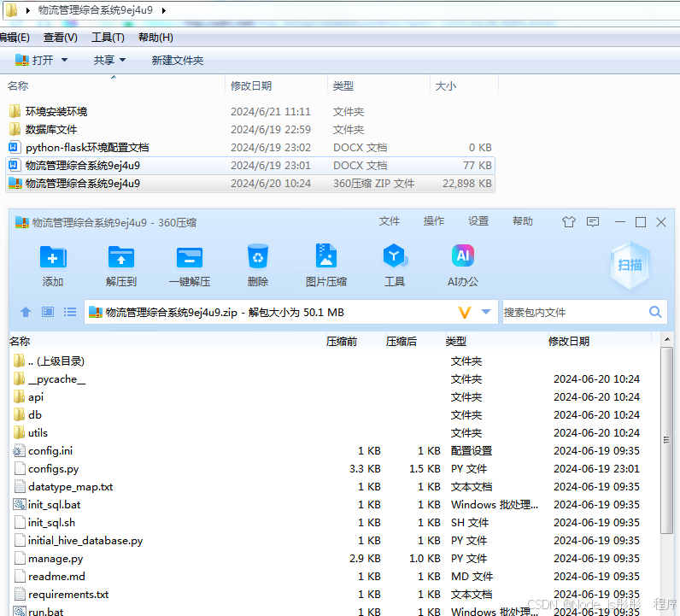Select the 数据库文件 folder in Explorer
The width and height of the screenshot is (680, 616).
point(43,129)
